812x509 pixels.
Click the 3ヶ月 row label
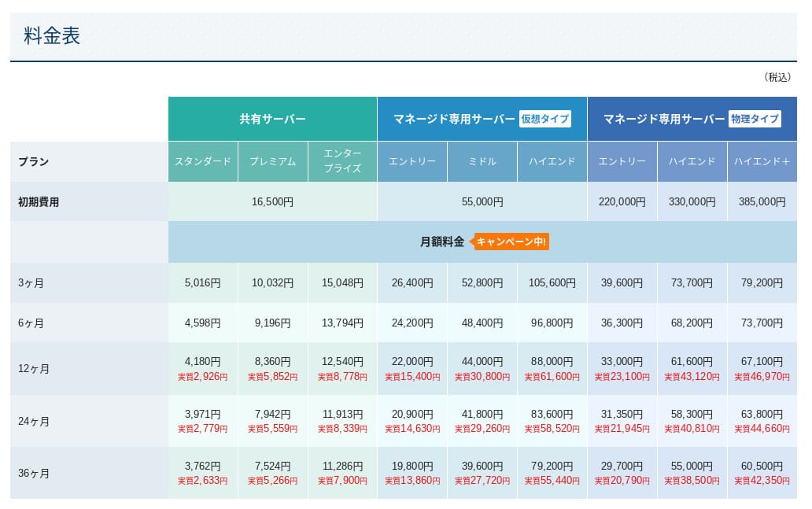(31, 283)
